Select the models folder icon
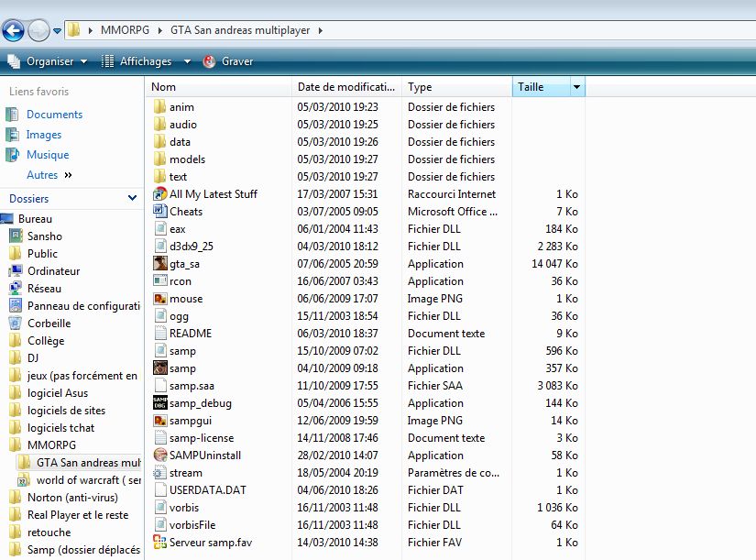This screenshot has width=756, height=560. pyautogui.click(x=159, y=159)
